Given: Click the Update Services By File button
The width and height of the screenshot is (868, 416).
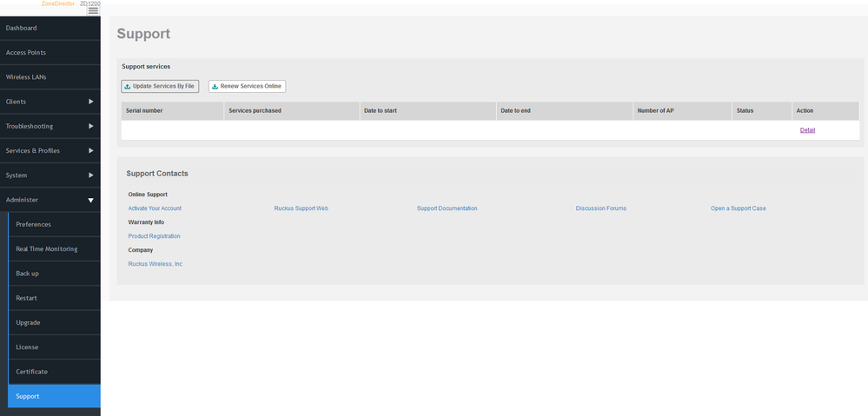Looking at the screenshot, I should [x=160, y=86].
